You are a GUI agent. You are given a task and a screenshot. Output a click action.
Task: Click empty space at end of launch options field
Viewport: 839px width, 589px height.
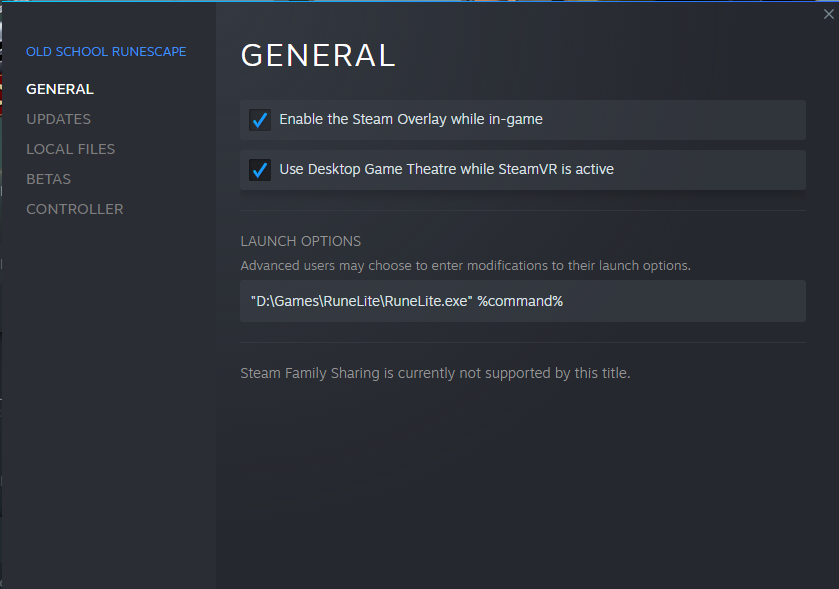click(x=690, y=301)
